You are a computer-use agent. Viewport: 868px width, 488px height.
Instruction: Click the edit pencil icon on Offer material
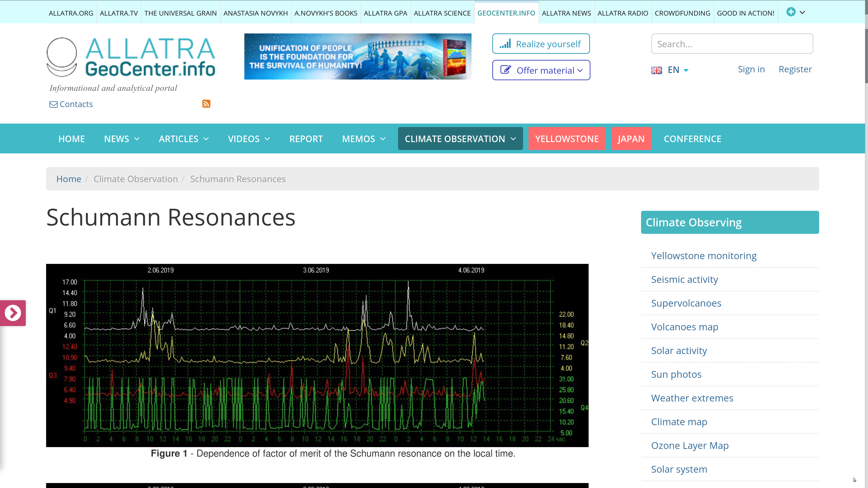click(x=505, y=70)
